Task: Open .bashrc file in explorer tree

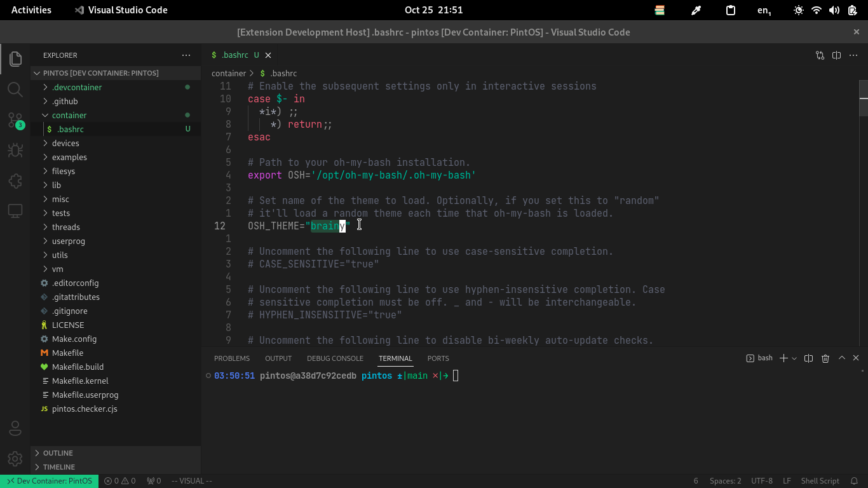Action: point(116,129)
